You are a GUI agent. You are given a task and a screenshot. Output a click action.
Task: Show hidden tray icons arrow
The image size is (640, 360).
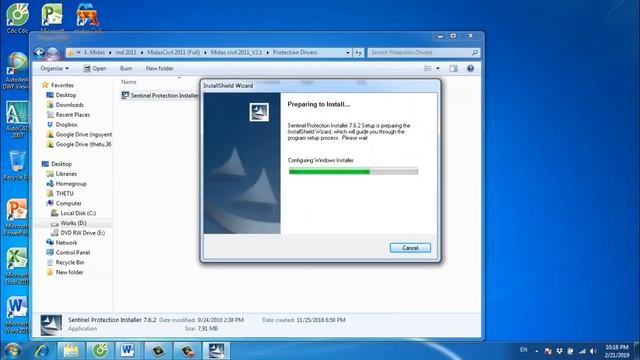pyautogui.click(x=536, y=351)
